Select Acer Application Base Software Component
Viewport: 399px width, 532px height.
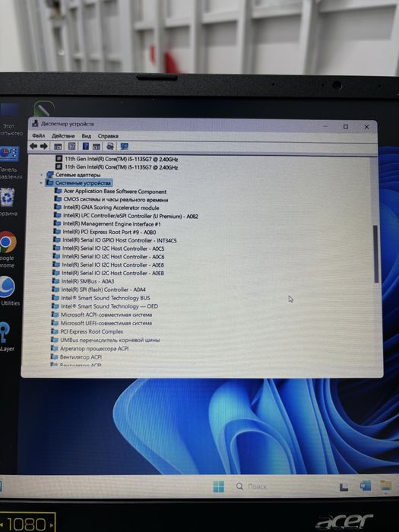tap(115, 192)
